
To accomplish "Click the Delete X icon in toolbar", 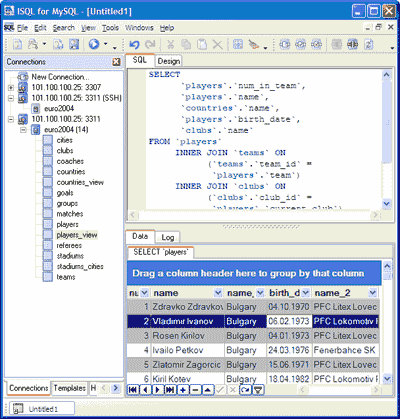I will (x=218, y=44).
